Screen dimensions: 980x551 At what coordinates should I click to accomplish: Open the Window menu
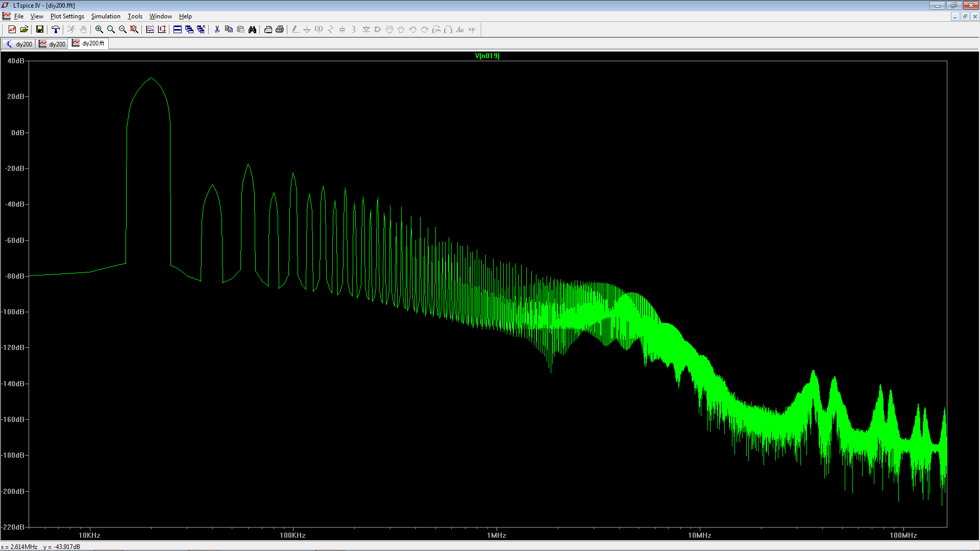(160, 16)
